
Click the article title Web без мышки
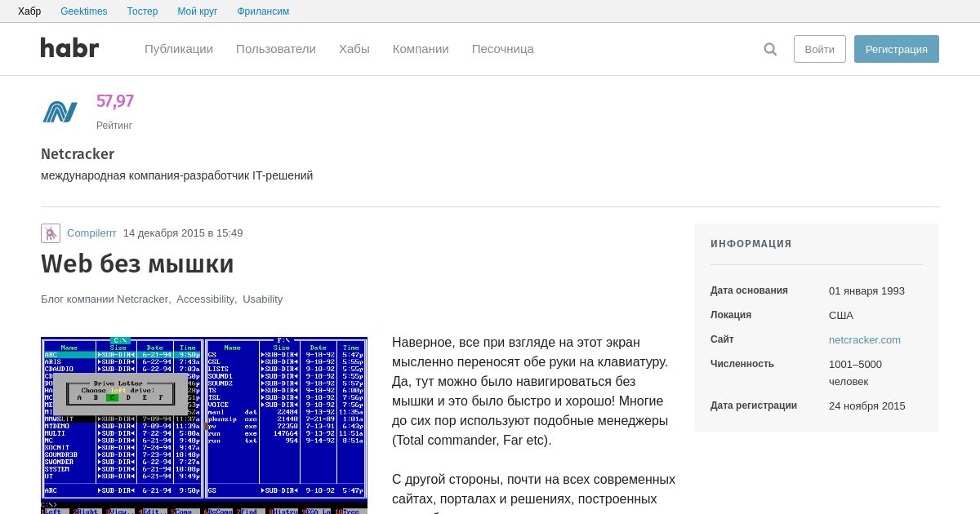[137, 264]
